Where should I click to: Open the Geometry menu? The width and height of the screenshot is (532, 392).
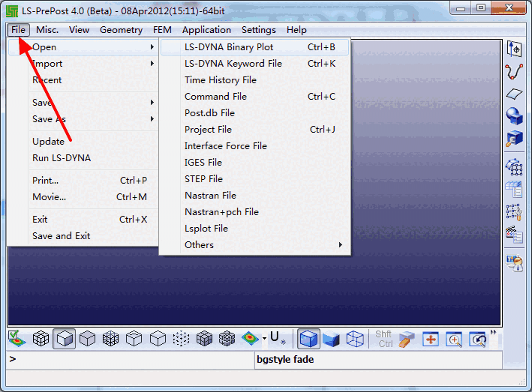click(x=121, y=30)
